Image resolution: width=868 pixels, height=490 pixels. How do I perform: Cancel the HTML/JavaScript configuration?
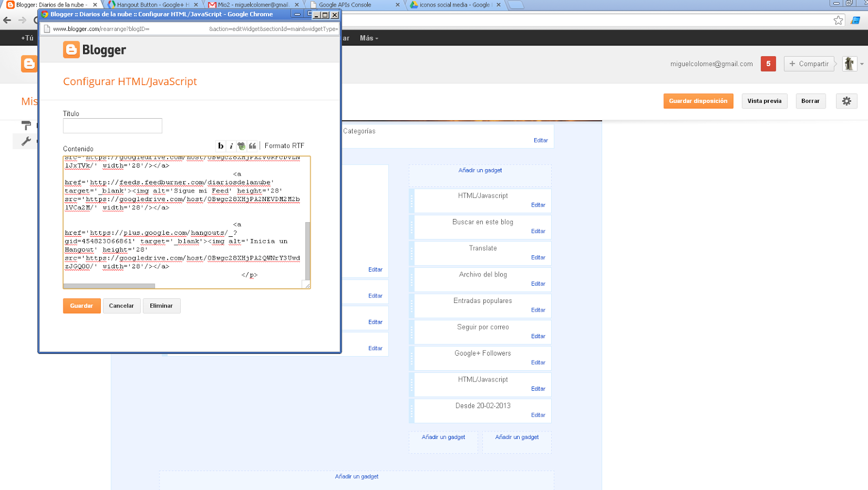tap(122, 306)
